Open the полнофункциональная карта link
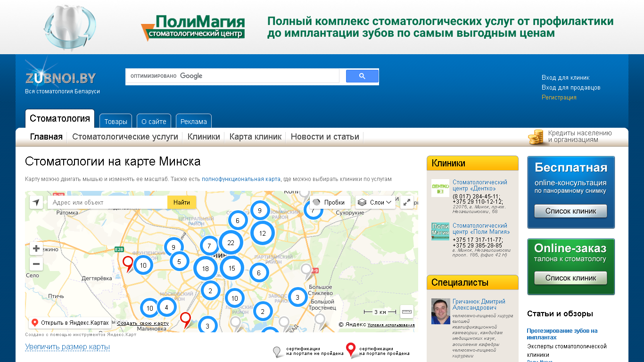 coord(241,179)
